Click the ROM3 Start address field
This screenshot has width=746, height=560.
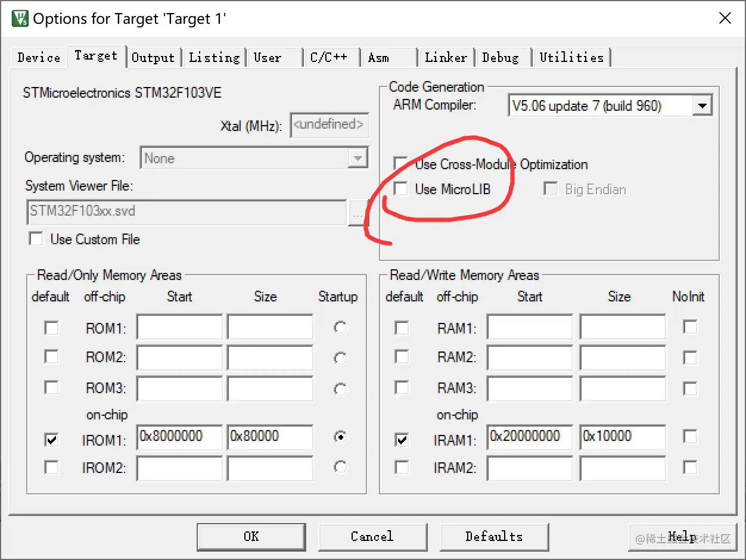[x=179, y=388]
